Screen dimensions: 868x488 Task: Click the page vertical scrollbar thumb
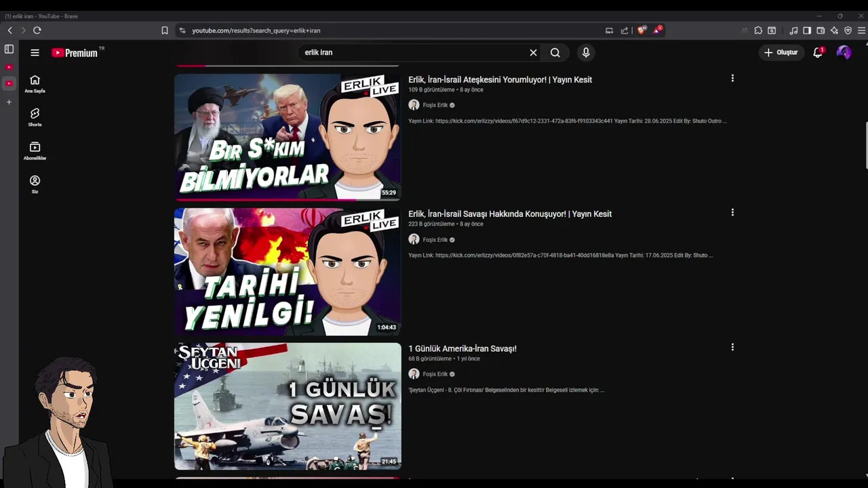tap(865, 146)
